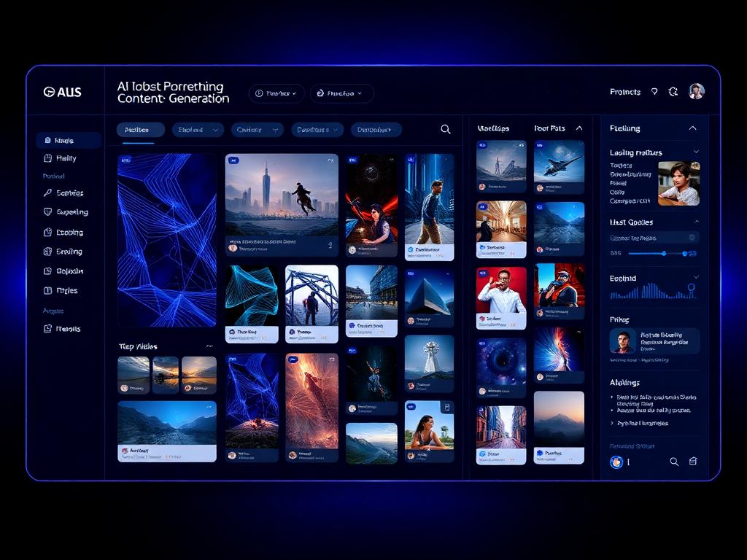747x560 pixels.
Task: Collapse the Fteliang panel chevron
Action: point(693,128)
